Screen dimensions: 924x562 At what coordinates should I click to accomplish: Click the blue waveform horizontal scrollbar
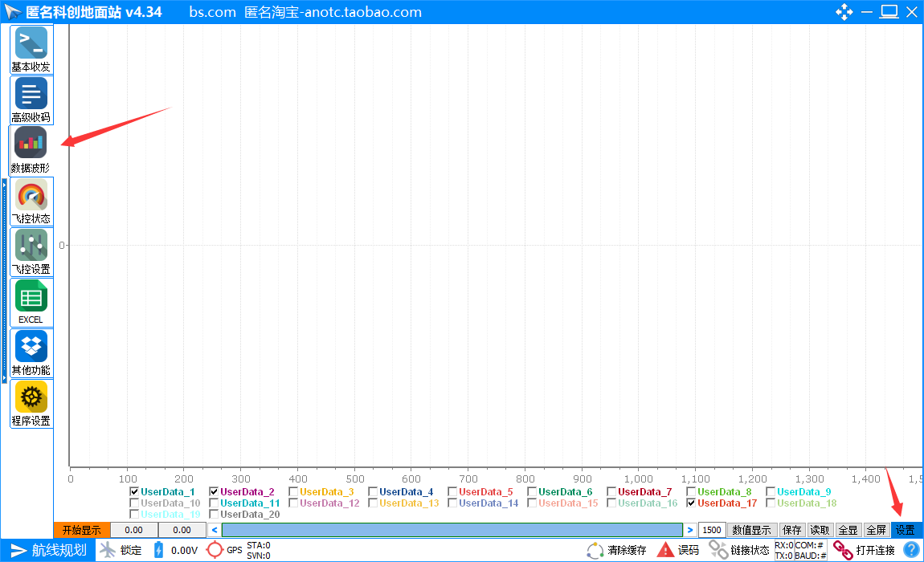pos(452,530)
